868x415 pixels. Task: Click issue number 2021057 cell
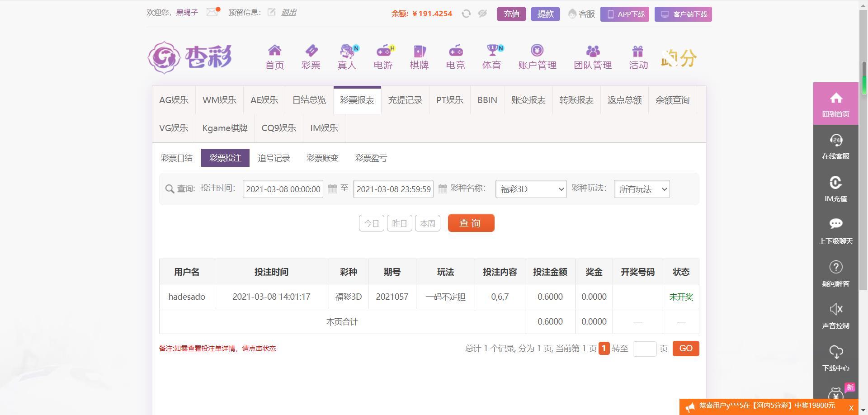pyautogui.click(x=392, y=297)
